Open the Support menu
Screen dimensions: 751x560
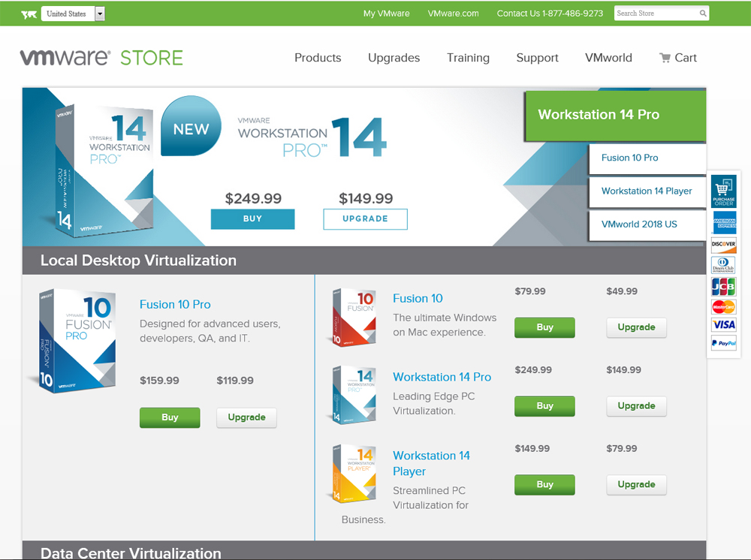point(538,58)
